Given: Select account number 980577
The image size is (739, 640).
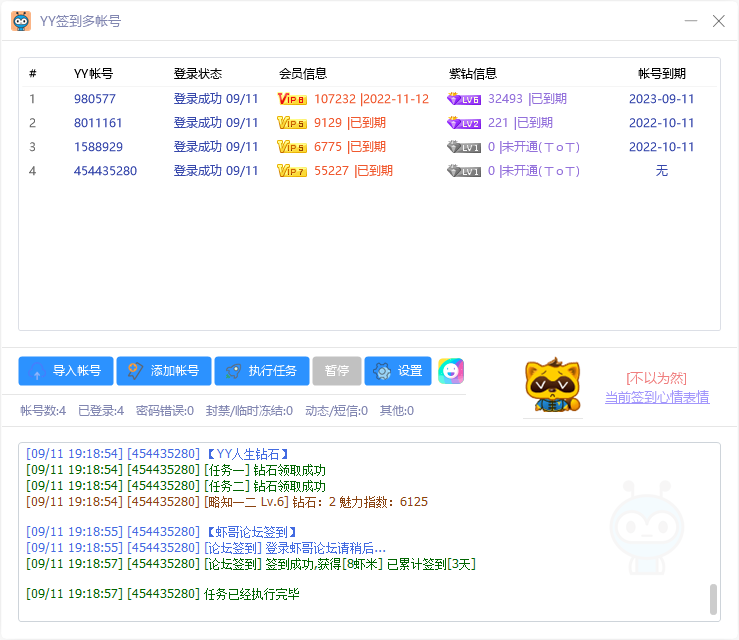Looking at the screenshot, I should tap(95, 99).
